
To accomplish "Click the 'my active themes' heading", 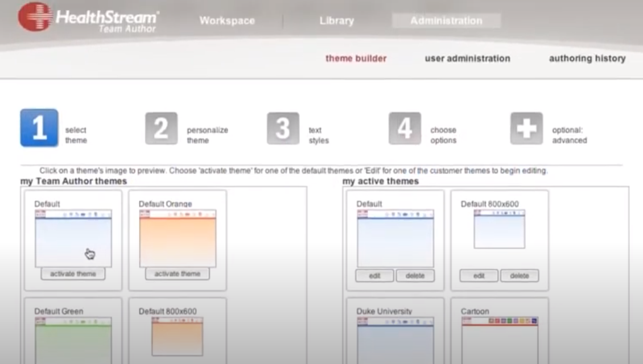I will click(x=381, y=181).
